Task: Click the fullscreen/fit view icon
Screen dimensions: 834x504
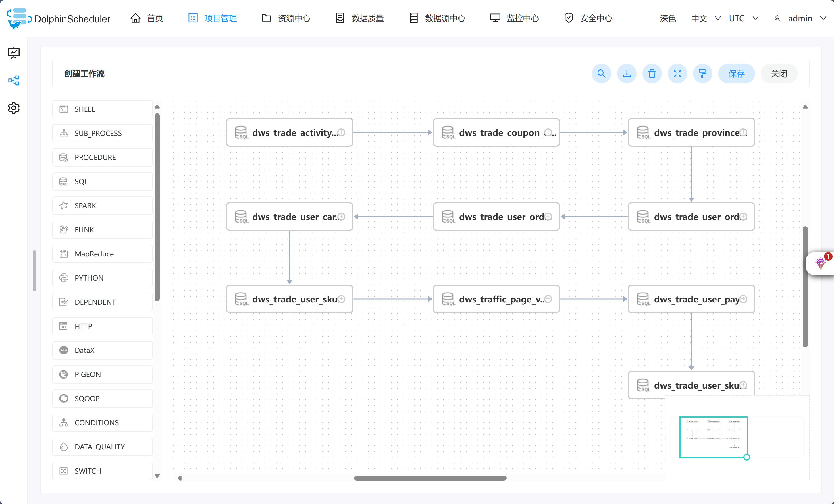Action: point(678,73)
